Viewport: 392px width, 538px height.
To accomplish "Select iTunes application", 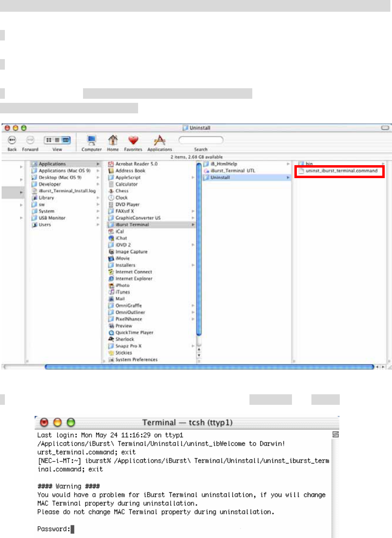I will tap(151, 292).
